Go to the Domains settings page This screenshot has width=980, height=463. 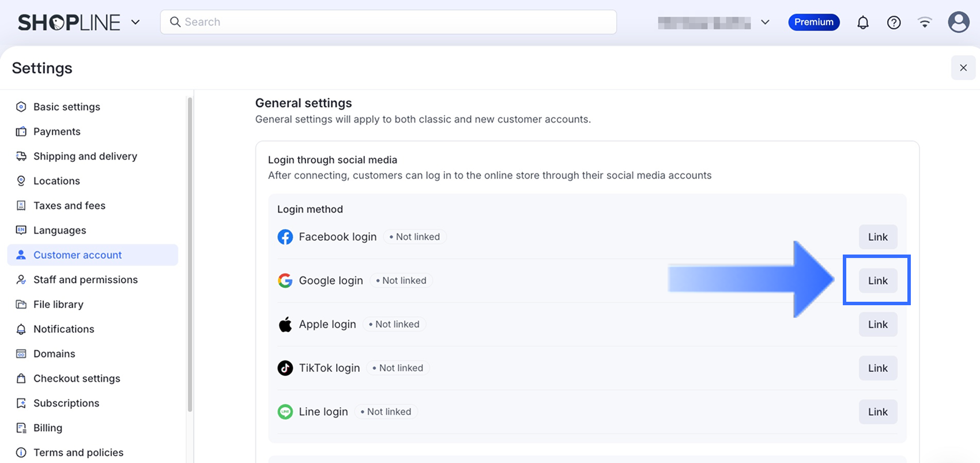[x=54, y=354]
